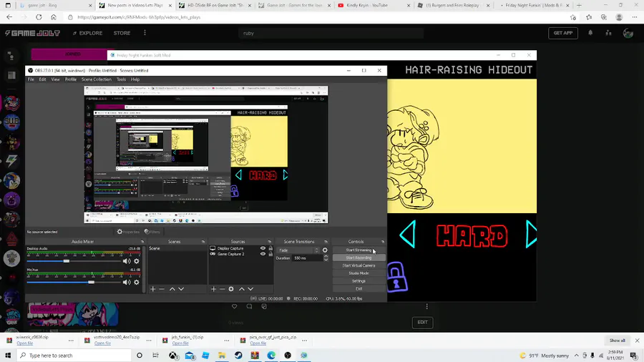
Task: Open OBS Edit menu
Action: click(42, 79)
